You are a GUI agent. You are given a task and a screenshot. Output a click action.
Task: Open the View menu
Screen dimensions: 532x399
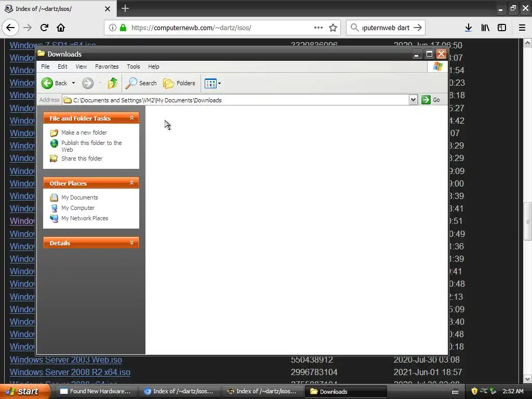(81, 66)
